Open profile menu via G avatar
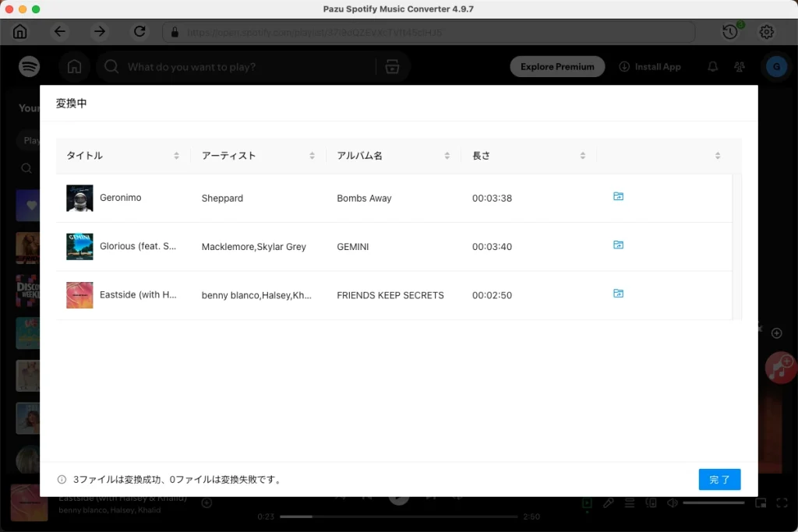Image resolution: width=798 pixels, height=532 pixels. [776, 66]
